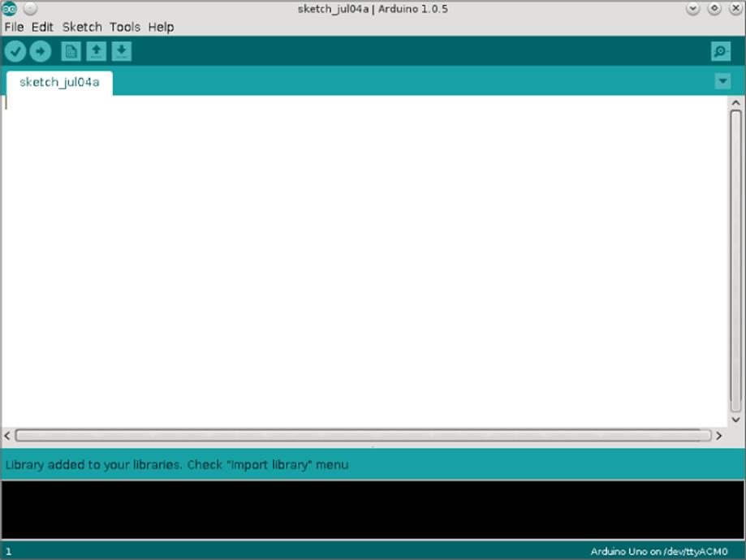Open the Sketch menu
Viewport: 746px width, 560px height.
(x=82, y=27)
